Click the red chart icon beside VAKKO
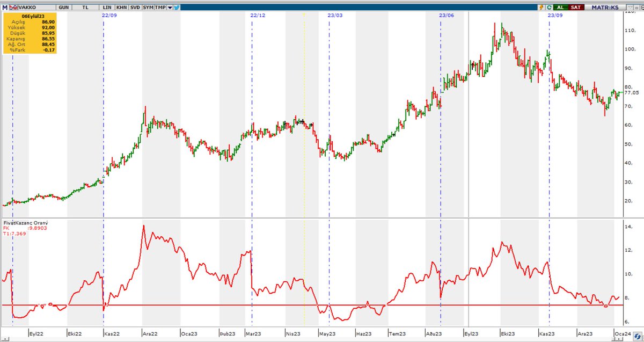 pos(14,8)
